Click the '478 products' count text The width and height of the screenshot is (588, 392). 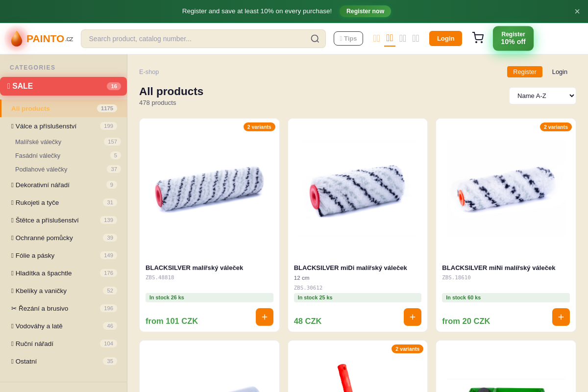tap(157, 103)
